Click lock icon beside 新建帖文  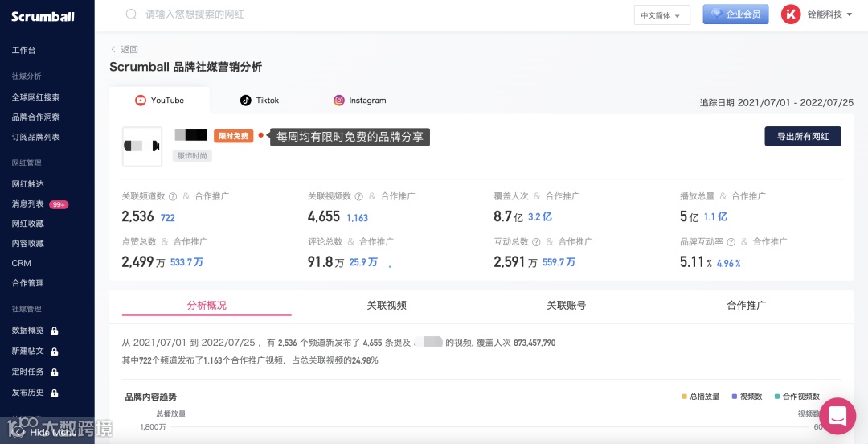55,351
